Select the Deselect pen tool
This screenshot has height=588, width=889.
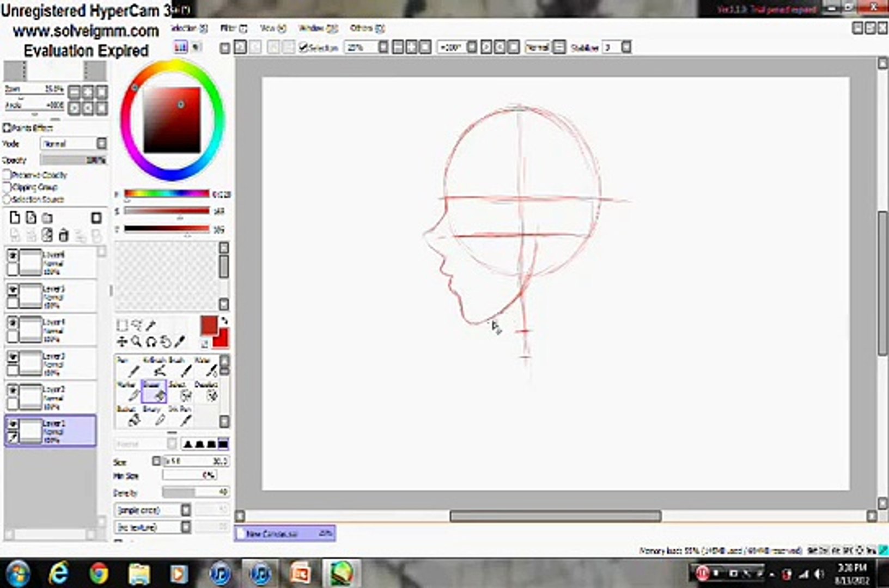[x=206, y=391]
